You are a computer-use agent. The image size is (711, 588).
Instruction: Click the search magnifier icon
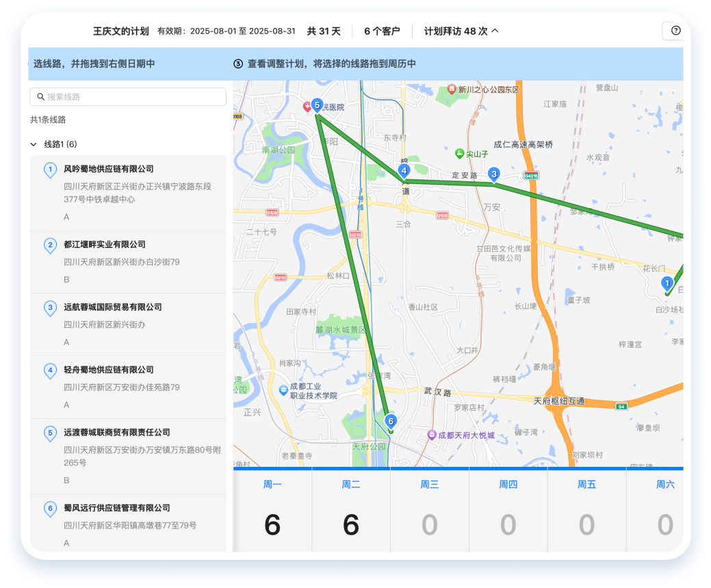pyautogui.click(x=41, y=97)
